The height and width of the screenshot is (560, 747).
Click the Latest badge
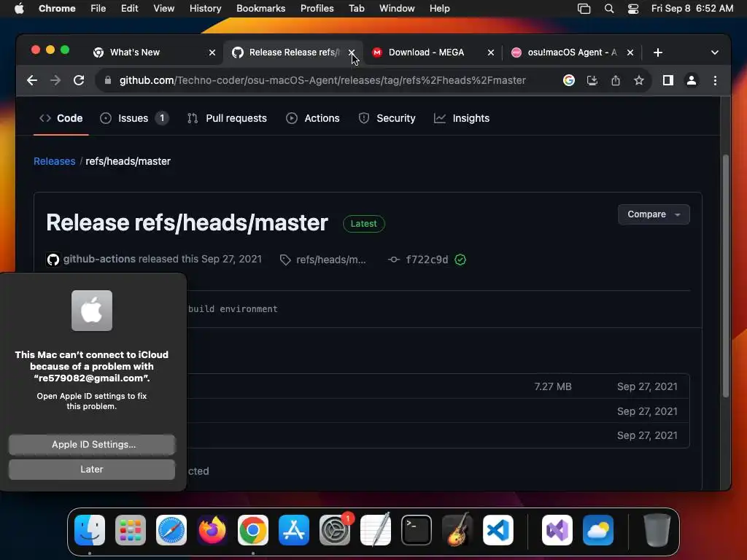[363, 223]
